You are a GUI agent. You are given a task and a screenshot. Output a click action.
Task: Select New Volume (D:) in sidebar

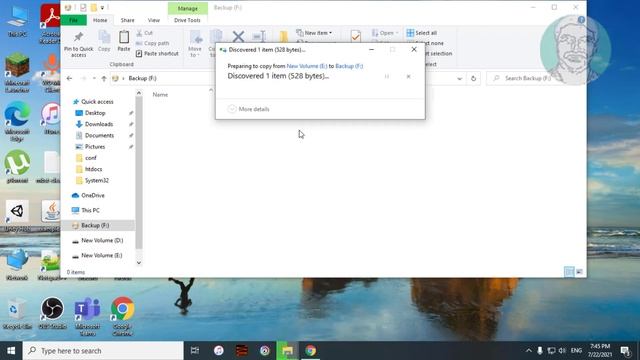click(102, 240)
